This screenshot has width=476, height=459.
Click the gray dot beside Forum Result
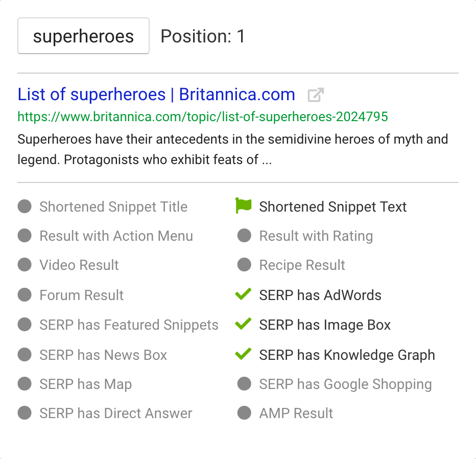25,294
